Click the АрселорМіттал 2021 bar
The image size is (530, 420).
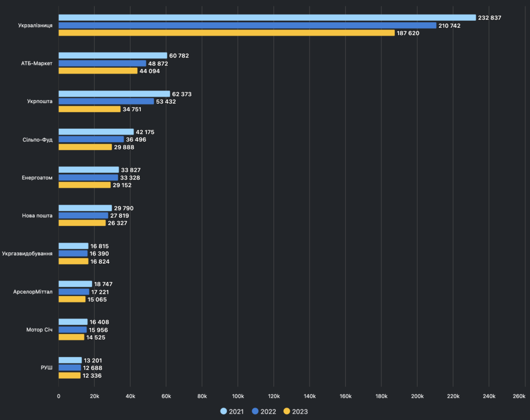point(76,284)
